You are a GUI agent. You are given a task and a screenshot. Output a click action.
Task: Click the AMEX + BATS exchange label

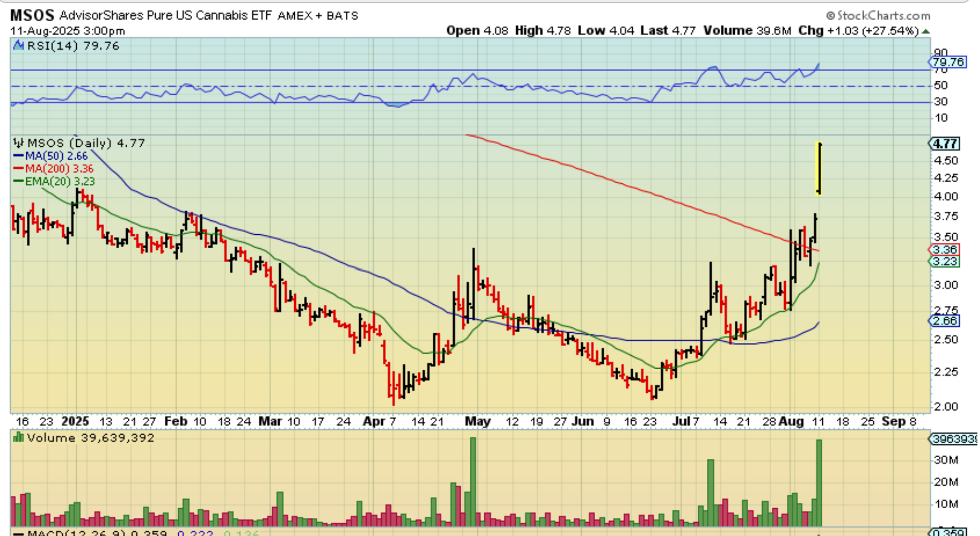point(318,16)
